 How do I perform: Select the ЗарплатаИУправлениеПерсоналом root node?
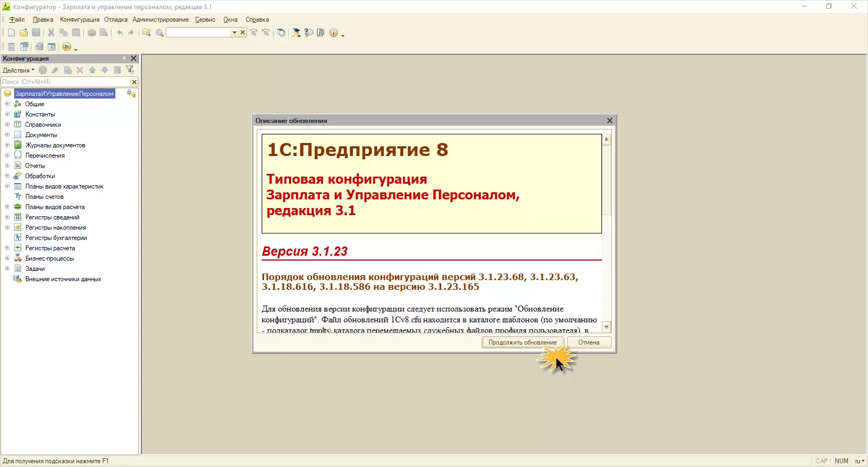pyautogui.click(x=64, y=94)
